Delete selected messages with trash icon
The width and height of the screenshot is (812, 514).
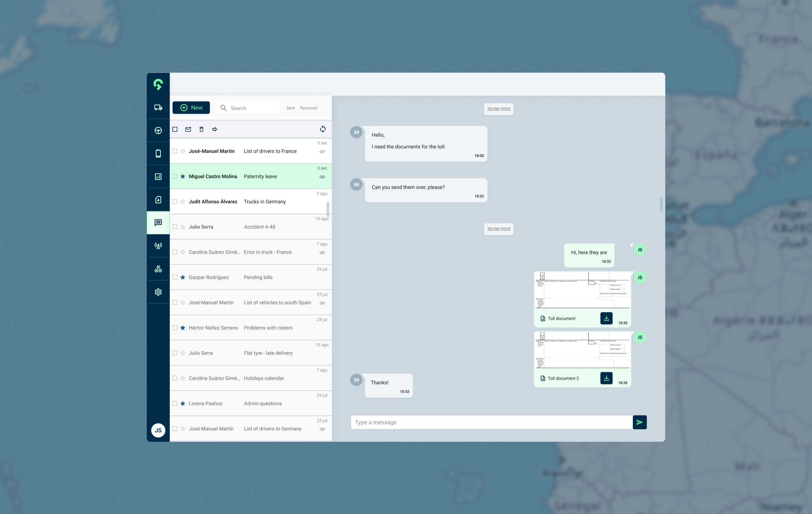[201, 129]
